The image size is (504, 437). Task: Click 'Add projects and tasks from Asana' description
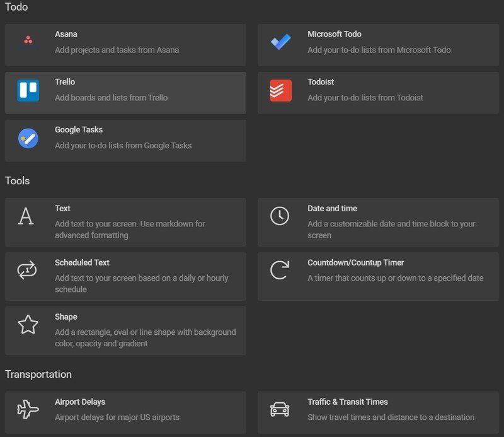coord(117,50)
